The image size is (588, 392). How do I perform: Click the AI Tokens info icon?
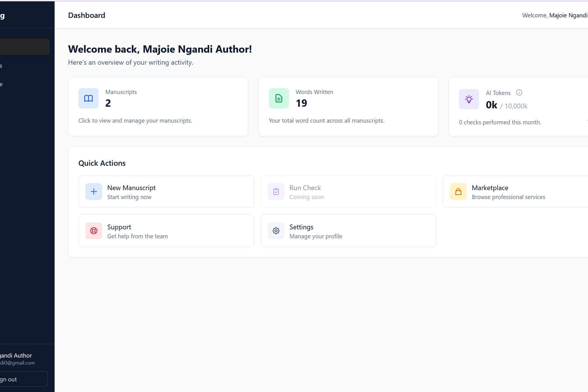coord(519,93)
